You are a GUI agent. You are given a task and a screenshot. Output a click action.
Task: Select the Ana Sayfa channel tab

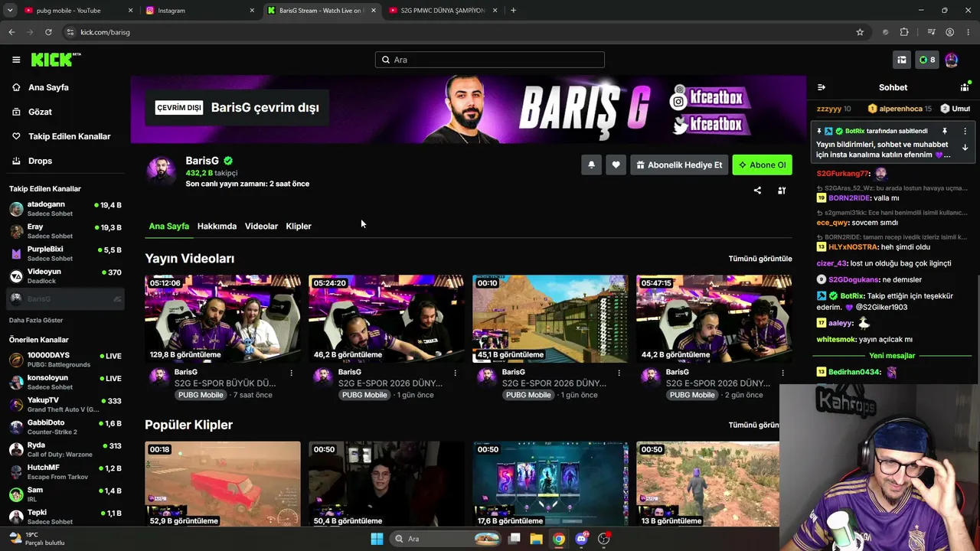[x=168, y=227]
